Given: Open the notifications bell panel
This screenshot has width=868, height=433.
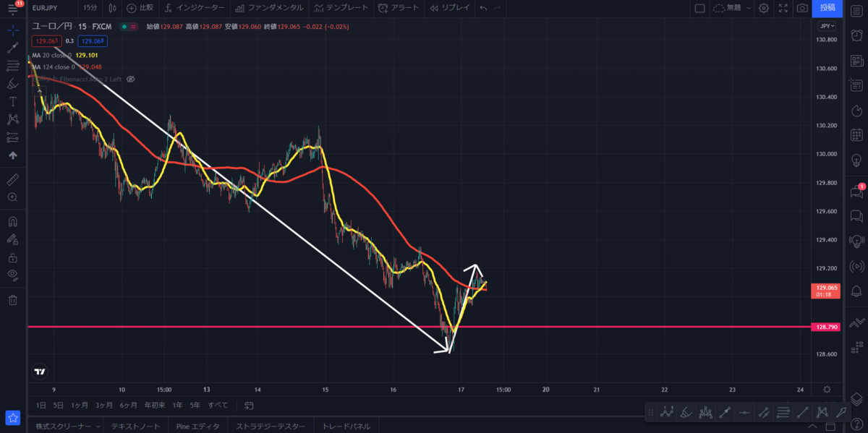Looking at the screenshot, I should pyautogui.click(x=856, y=291).
